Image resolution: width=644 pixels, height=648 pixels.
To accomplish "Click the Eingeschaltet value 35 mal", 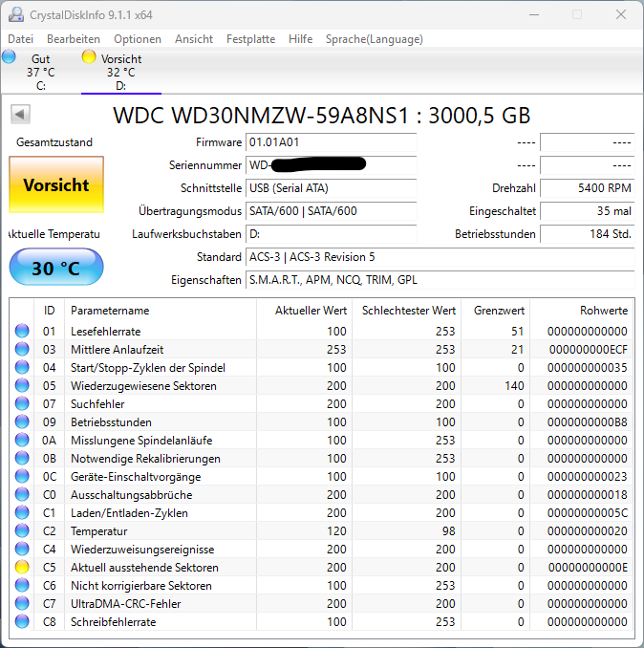I will 587,211.
